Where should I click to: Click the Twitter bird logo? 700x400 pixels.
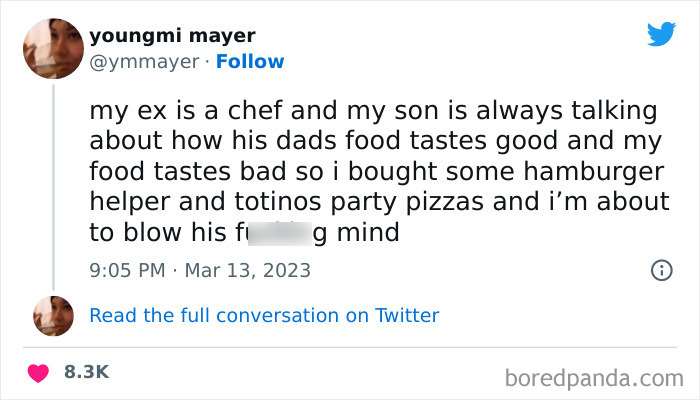[661, 34]
